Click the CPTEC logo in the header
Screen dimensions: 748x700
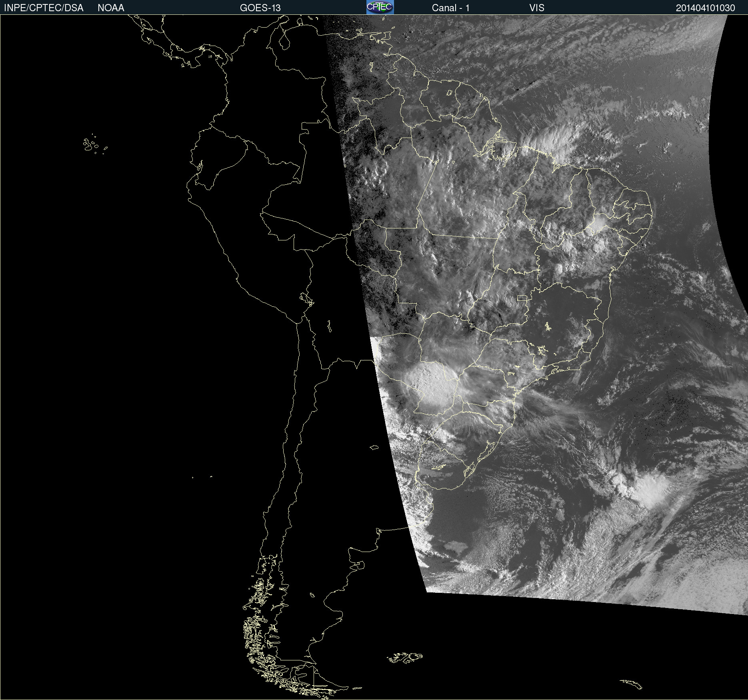380,7
